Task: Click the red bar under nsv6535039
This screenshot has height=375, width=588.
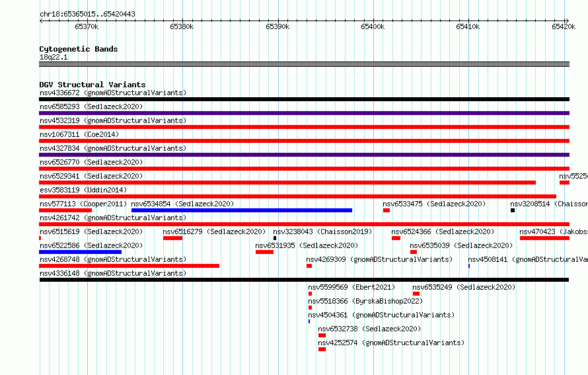Action: pyautogui.click(x=414, y=252)
